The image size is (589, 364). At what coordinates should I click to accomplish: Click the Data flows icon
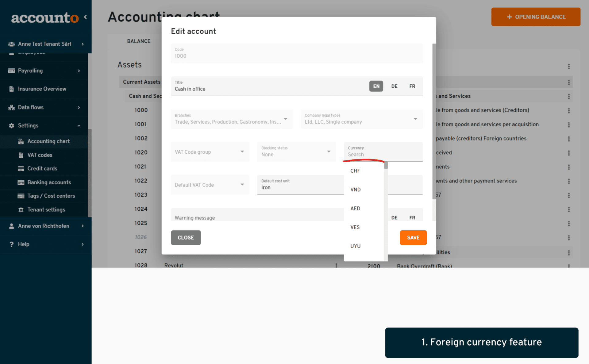coord(11,107)
